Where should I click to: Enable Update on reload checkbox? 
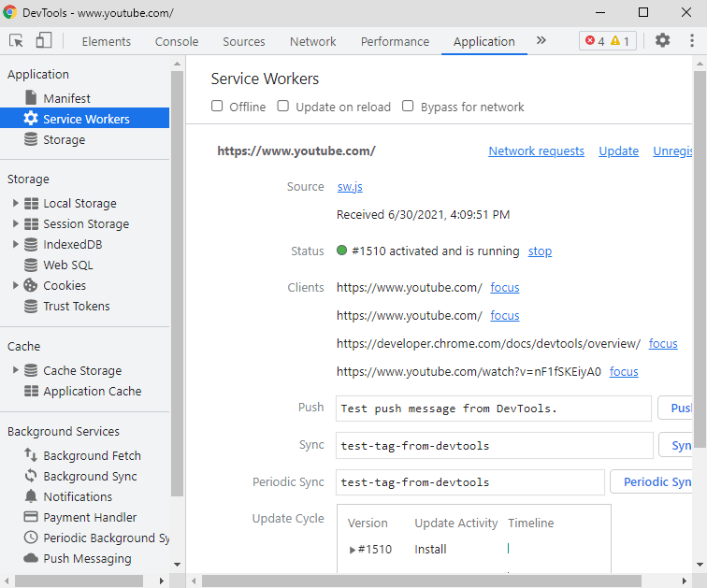[282, 106]
